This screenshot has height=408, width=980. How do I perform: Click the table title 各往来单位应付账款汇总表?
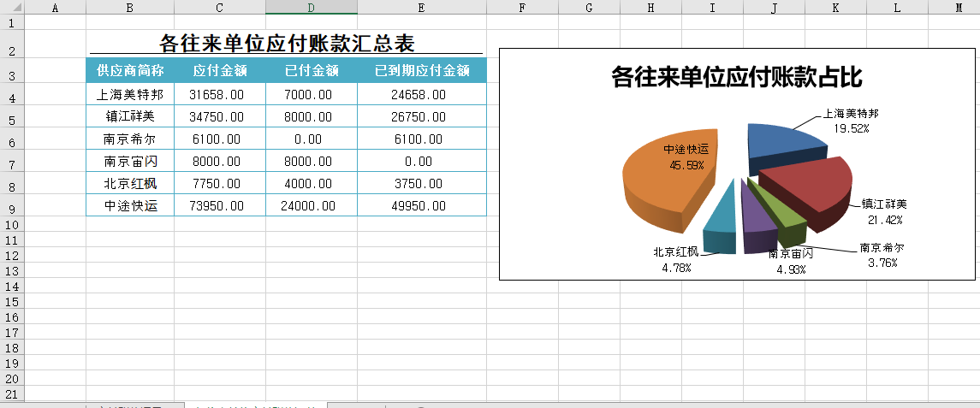tap(287, 44)
